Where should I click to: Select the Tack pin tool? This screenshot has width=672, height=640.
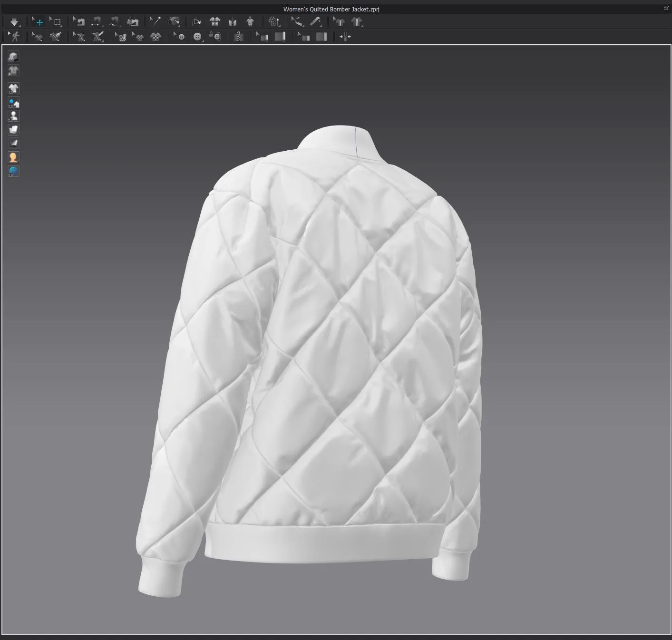coord(156,22)
